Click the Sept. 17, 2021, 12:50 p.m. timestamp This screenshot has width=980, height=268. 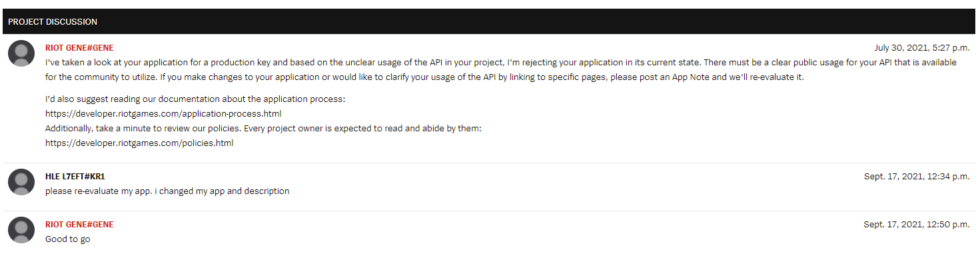[x=917, y=225]
